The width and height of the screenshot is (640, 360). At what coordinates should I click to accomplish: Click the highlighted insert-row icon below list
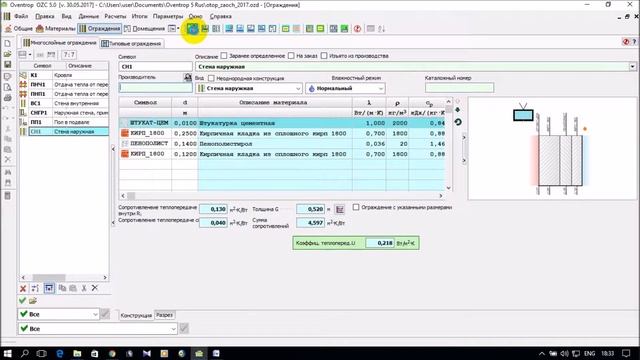point(49,289)
